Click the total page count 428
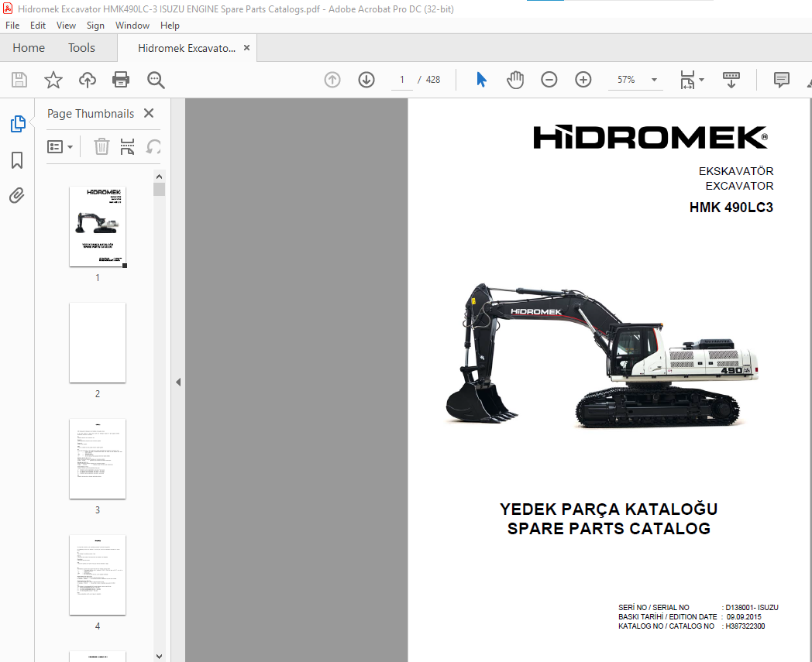The height and width of the screenshot is (662, 812). click(x=433, y=80)
